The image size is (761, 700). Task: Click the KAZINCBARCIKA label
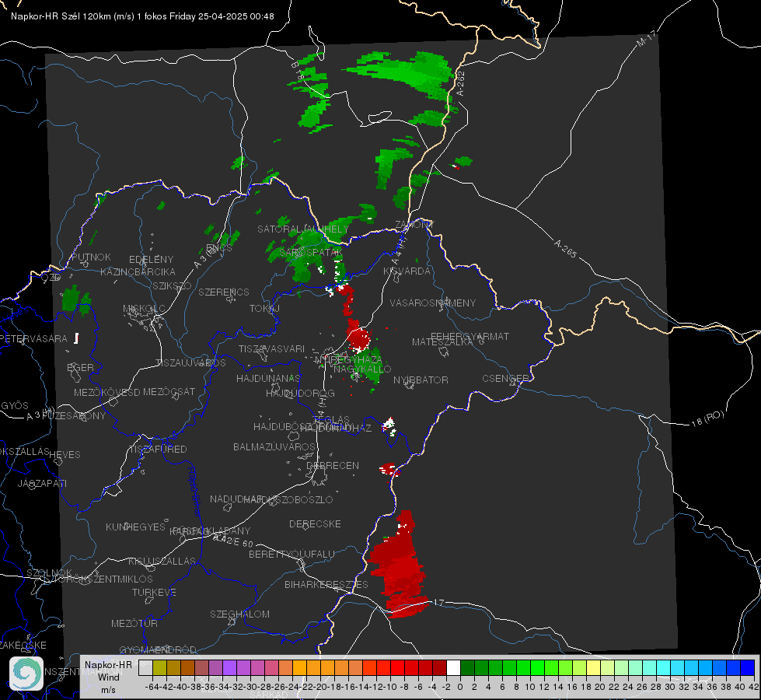click(138, 271)
